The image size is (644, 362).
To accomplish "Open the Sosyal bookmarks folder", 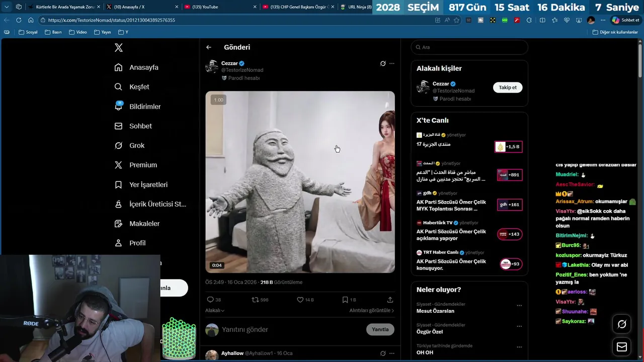I will [x=28, y=32].
